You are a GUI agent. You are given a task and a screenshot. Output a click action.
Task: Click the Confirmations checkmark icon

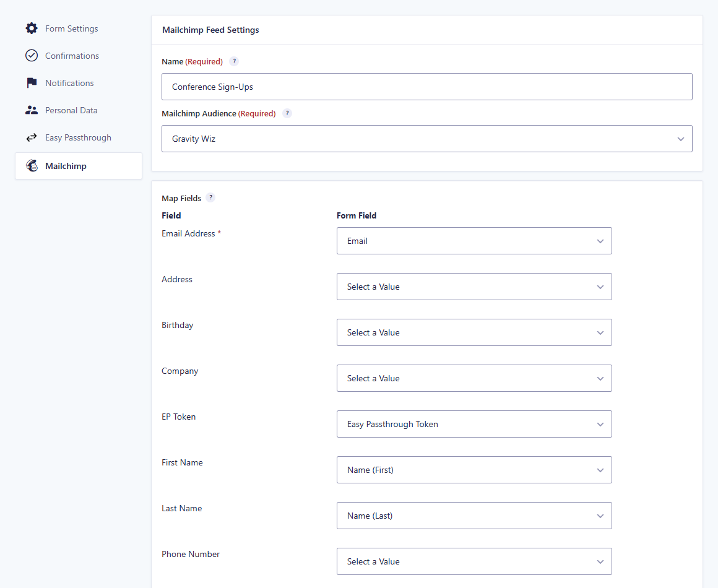coord(32,56)
